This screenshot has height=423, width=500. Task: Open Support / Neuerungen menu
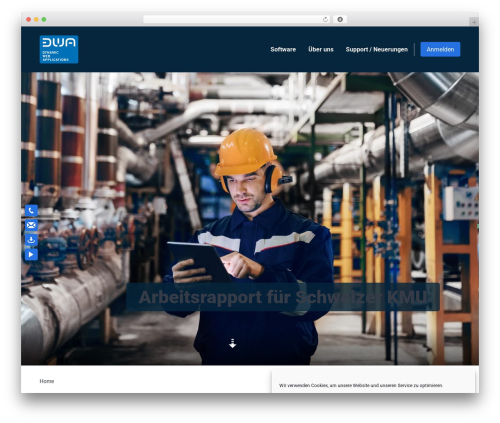pos(377,49)
